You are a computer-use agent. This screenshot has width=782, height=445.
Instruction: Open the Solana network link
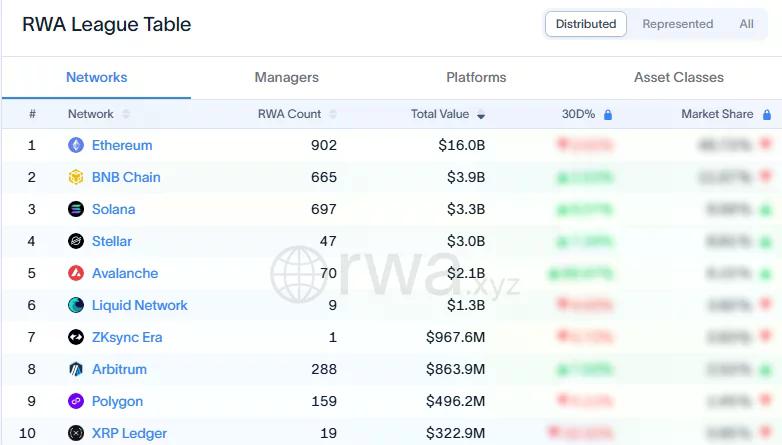[x=113, y=209]
